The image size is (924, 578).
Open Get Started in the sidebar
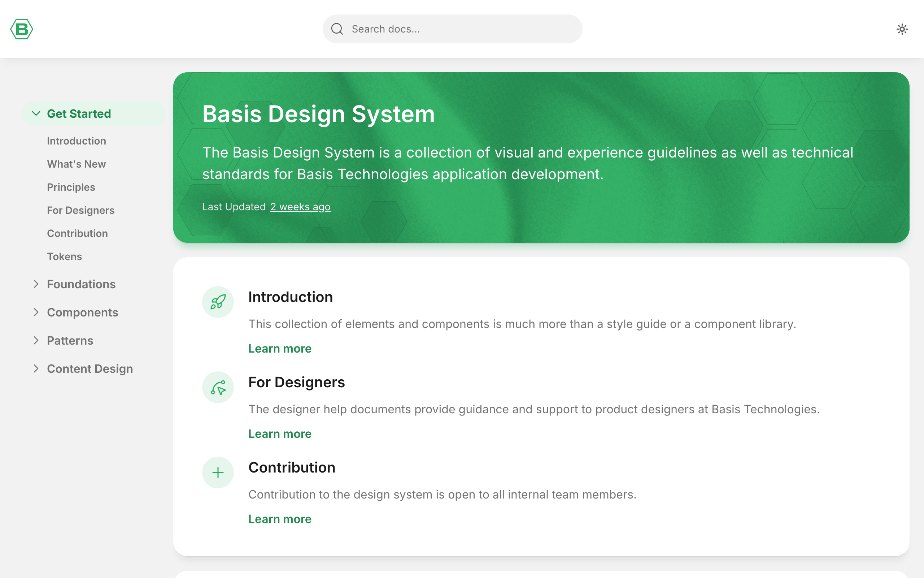coord(93,113)
